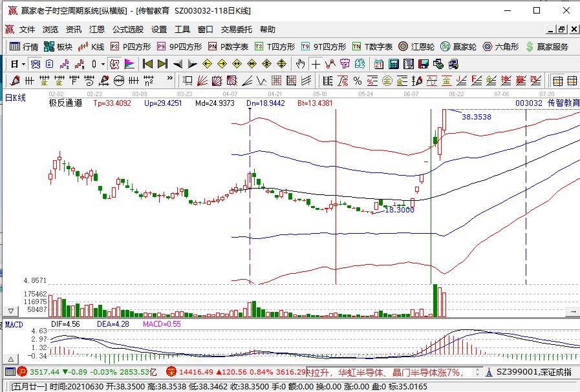Jump to last bar with skip-forward arrow
Viewport: 580px width, 392px height.
pyautogui.click(x=162, y=65)
